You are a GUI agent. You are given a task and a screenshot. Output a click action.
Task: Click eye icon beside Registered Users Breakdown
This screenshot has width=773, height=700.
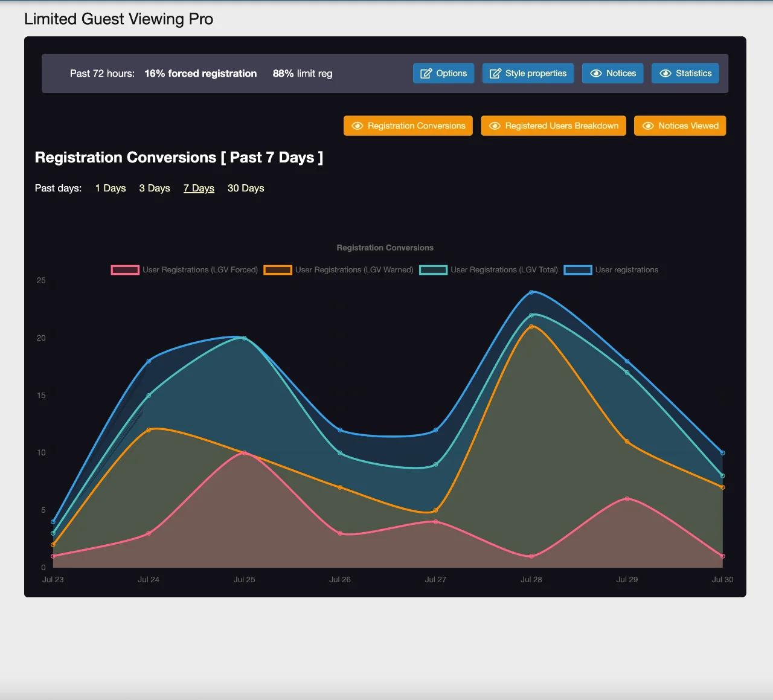[495, 126]
